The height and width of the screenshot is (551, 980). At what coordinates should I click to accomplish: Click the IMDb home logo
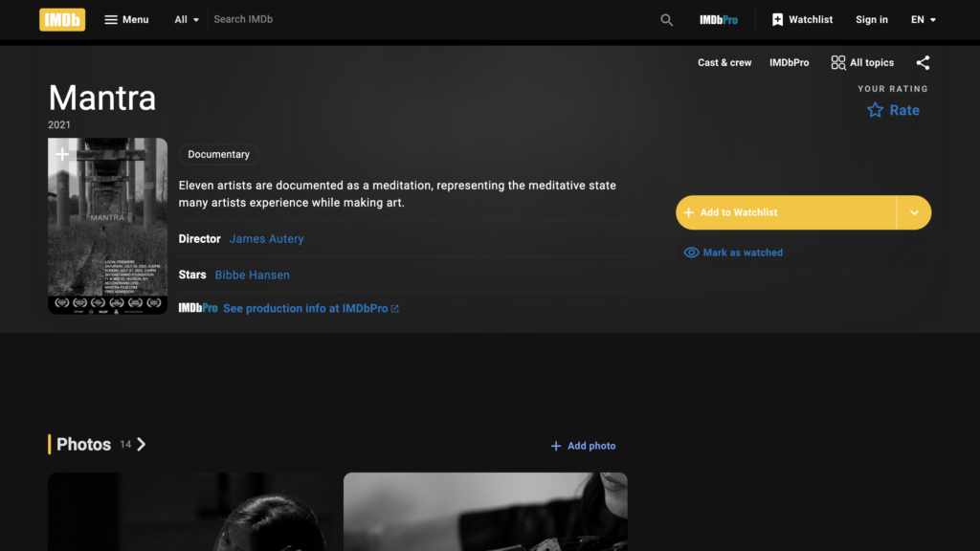coord(62,19)
